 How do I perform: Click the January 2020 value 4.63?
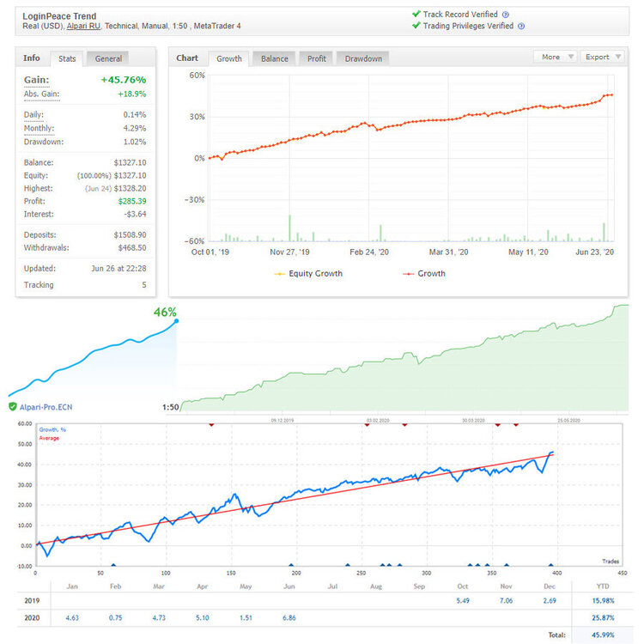click(x=72, y=617)
